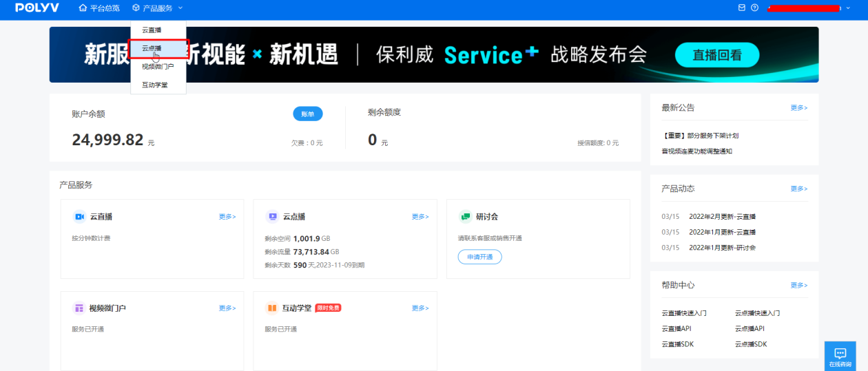This screenshot has height=371, width=868.
Task: Click the 云点播 play icon
Action: [x=272, y=216]
